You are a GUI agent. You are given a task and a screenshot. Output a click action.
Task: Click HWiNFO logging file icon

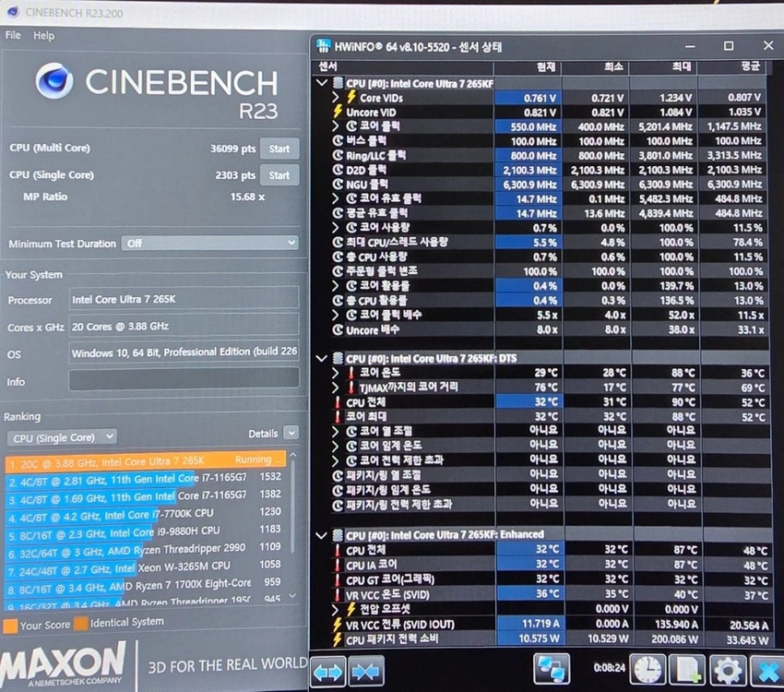point(687,669)
